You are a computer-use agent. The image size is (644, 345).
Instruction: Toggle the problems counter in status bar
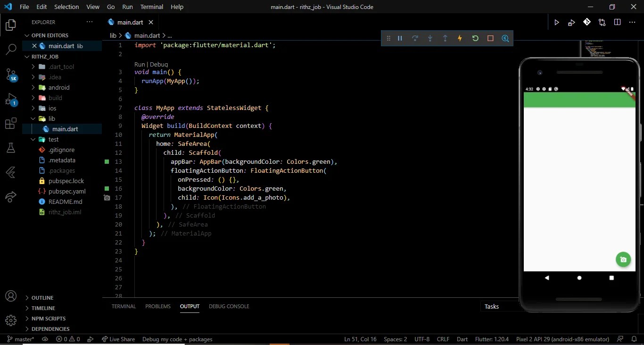[x=68, y=339]
